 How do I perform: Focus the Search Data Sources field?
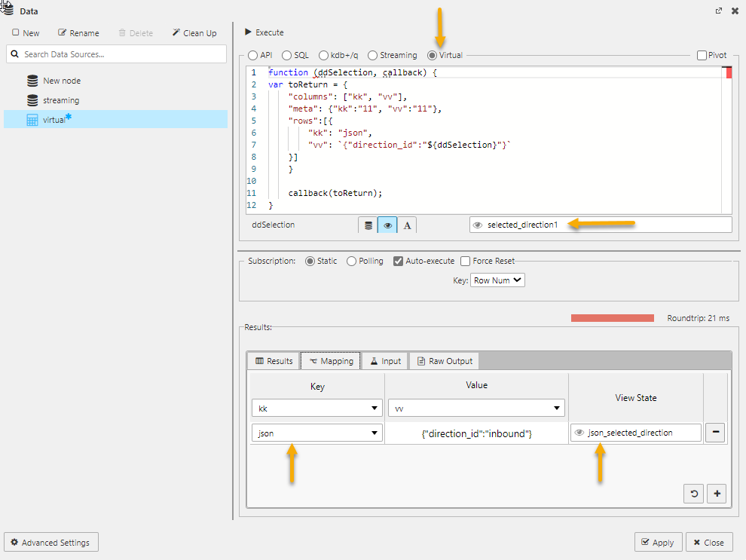(x=116, y=54)
